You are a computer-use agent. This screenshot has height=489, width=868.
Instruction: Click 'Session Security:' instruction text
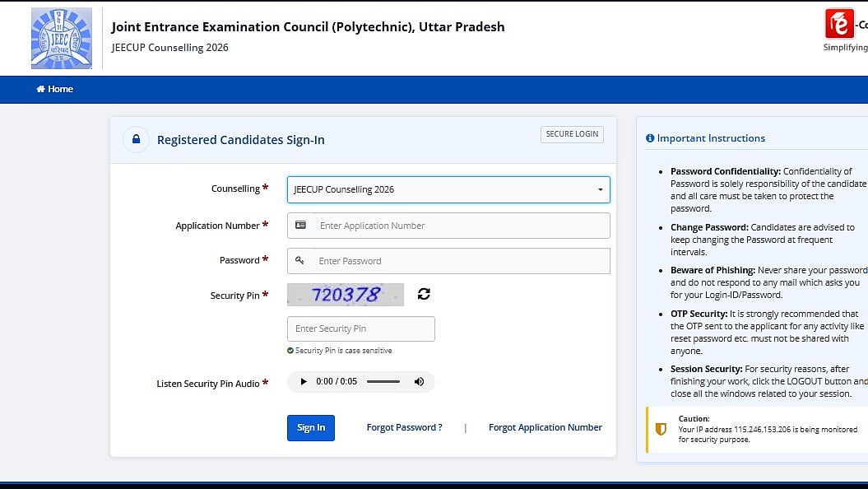click(707, 369)
